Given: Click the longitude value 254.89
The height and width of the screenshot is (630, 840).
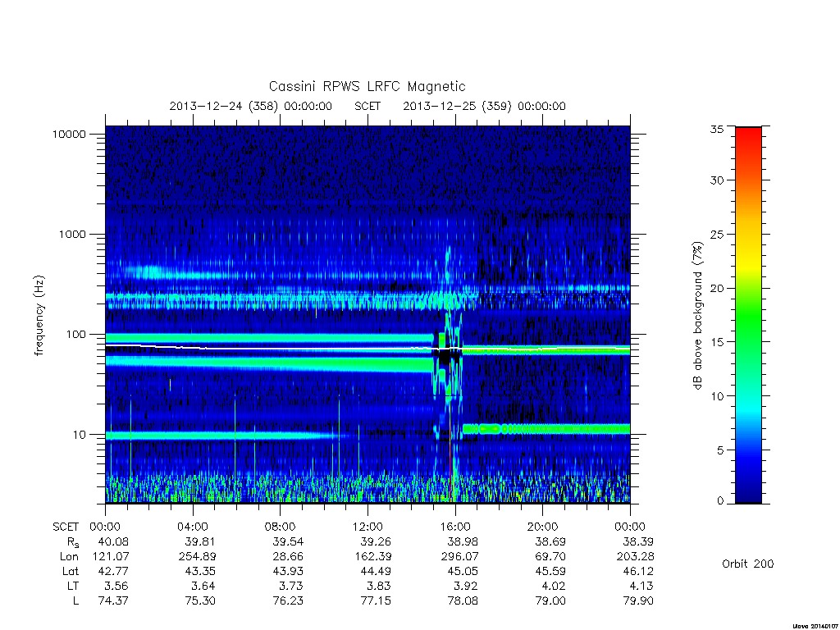Looking at the screenshot, I should (197, 557).
